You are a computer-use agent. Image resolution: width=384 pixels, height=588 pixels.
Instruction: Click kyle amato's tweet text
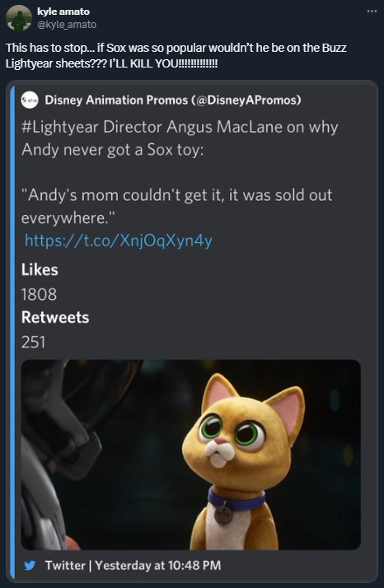tap(176, 55)
